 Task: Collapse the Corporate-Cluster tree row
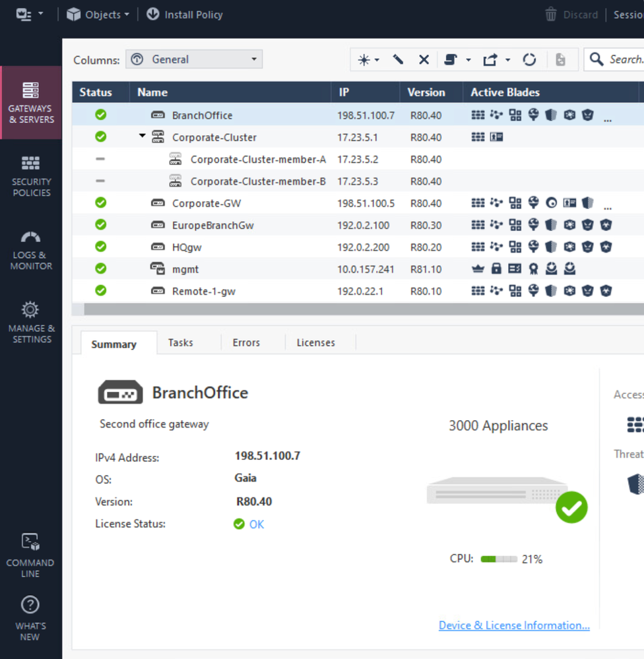tap(143, 136)
